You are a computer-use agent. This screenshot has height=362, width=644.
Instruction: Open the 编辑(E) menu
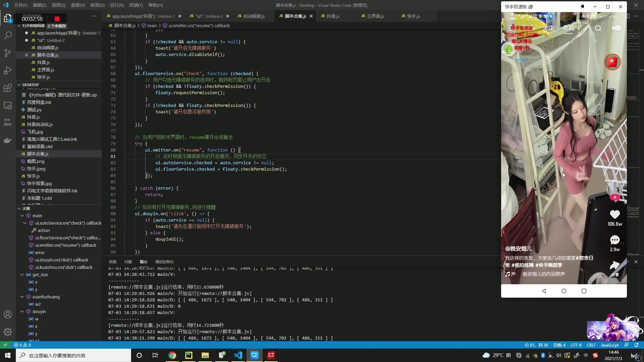(40, 5)
